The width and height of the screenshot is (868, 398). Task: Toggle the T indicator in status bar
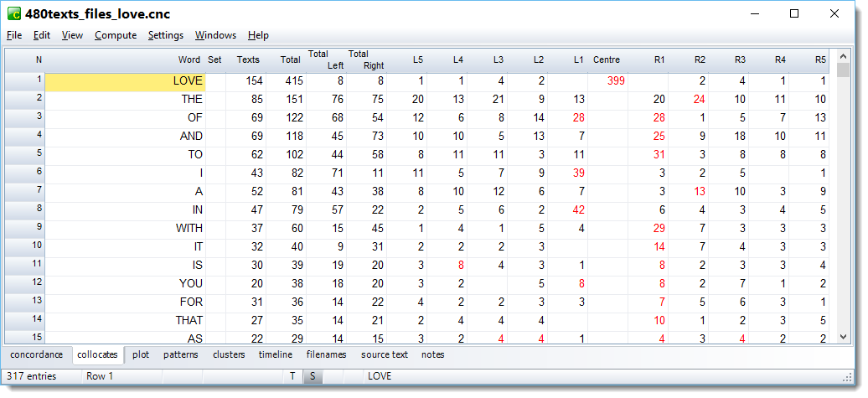(x=292, y=376)
